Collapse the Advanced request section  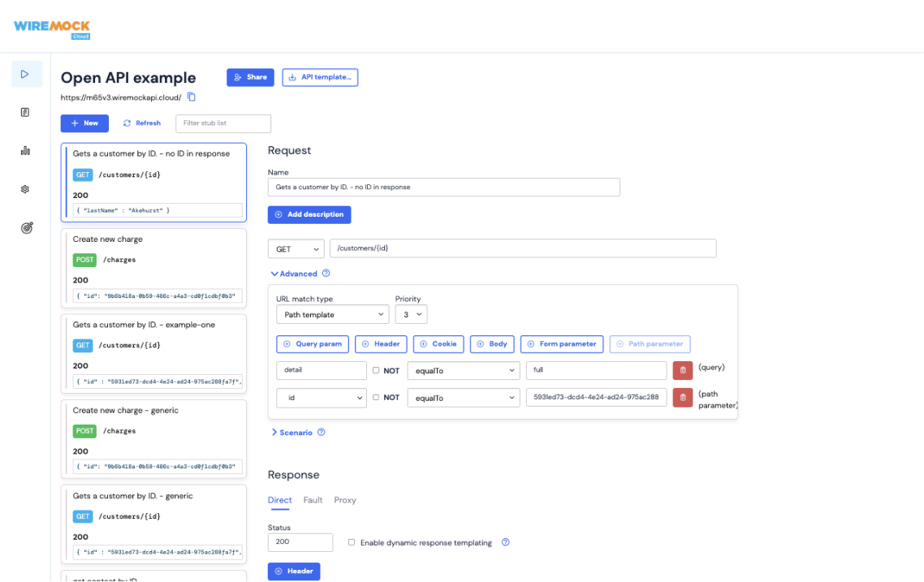click(296, 274)
